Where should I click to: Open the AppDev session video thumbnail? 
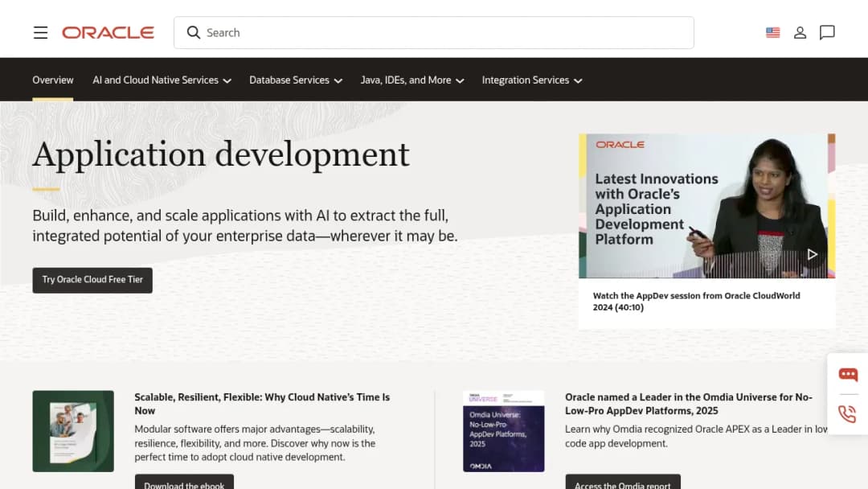707,206
